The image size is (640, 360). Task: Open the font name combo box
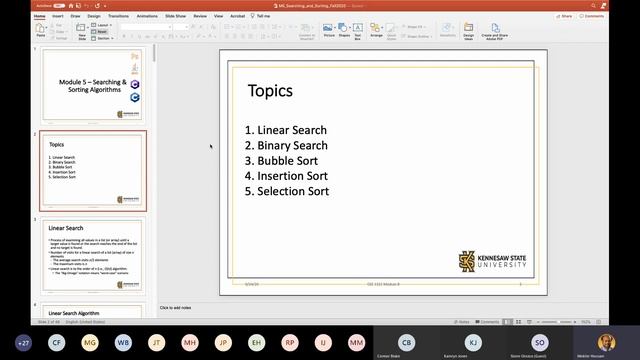146,27
